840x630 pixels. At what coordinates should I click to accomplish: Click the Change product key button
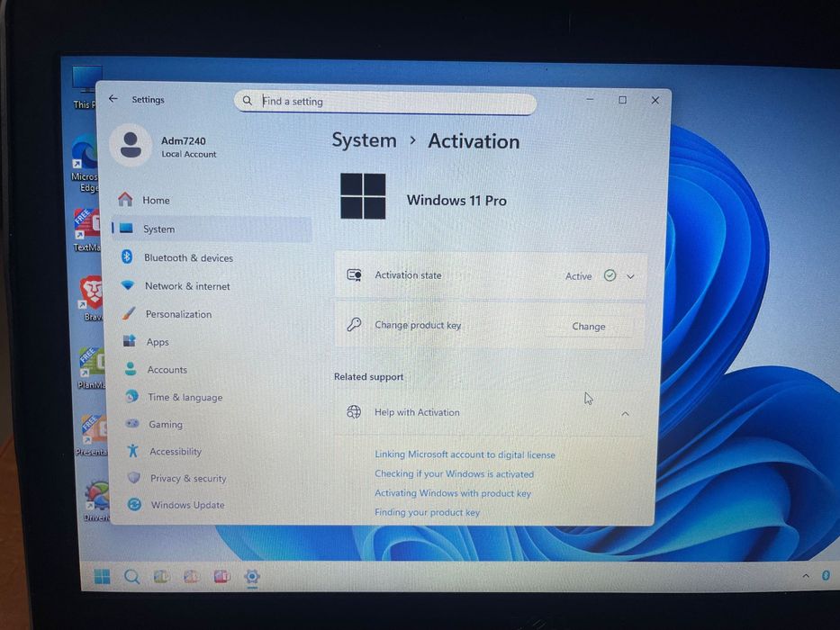(x=589, y=326)
